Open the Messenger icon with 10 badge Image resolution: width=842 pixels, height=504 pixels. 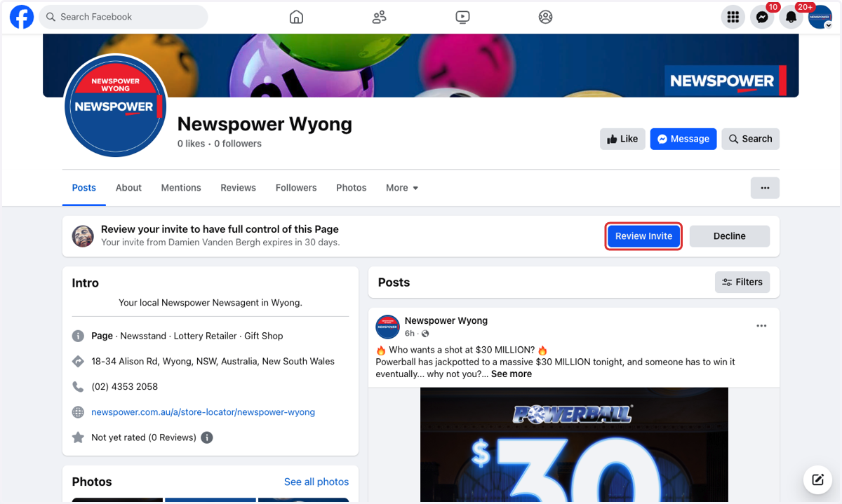pyautogui.click(x=762, y=18)
